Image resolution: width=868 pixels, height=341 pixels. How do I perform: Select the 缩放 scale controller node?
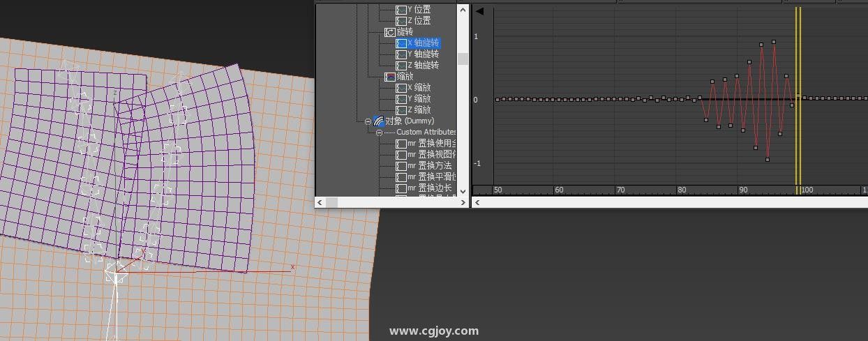pyautogui.click(x=405, y=77)
